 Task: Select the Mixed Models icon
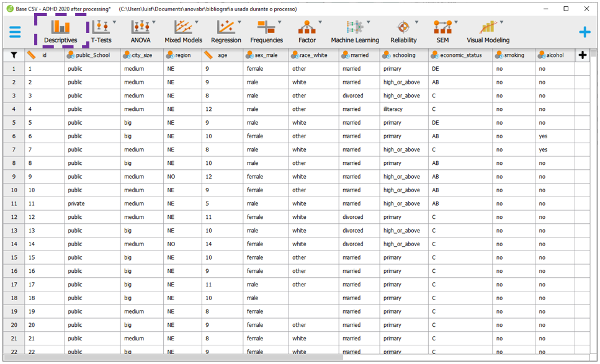(x=183, y=31)
